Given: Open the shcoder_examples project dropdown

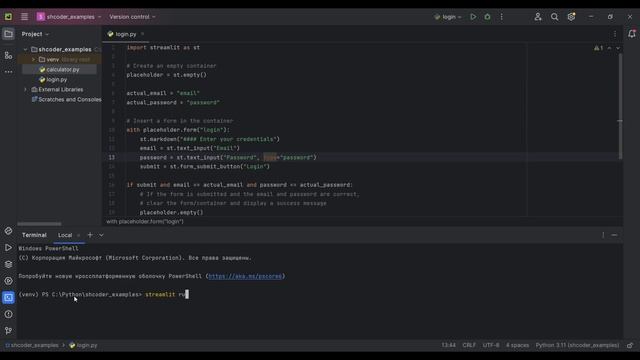Looking at the screenshot, I should pyautogui.click(x=69, y=17).
